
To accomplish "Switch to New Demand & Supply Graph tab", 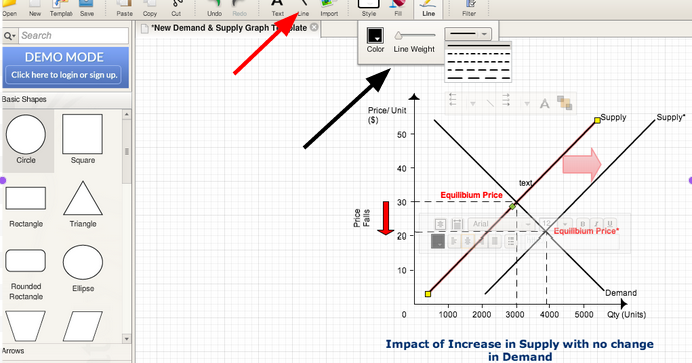I will click(229, 28).
